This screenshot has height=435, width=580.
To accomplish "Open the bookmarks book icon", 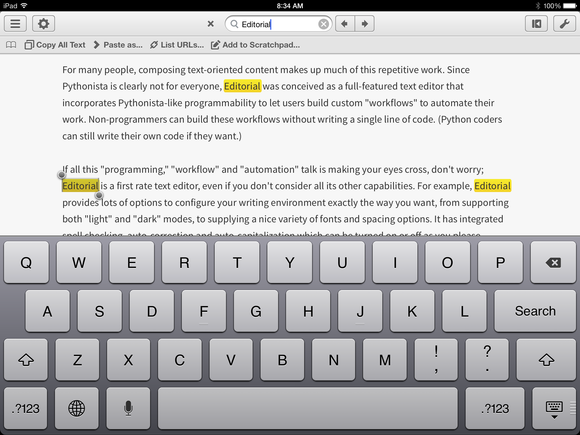I will pyautogui.click(x=11, y=45).
